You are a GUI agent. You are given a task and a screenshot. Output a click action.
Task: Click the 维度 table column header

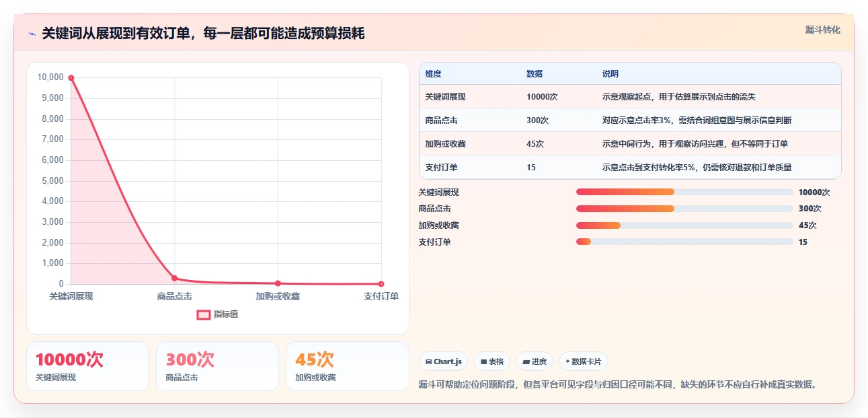(x=434, y=74)
